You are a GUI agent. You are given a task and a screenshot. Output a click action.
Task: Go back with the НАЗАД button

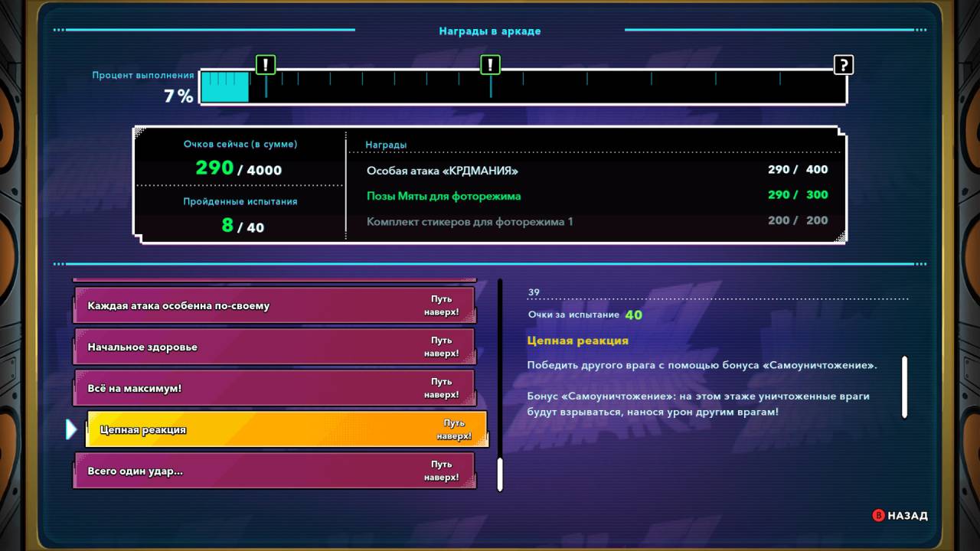(x=900, y=516)
